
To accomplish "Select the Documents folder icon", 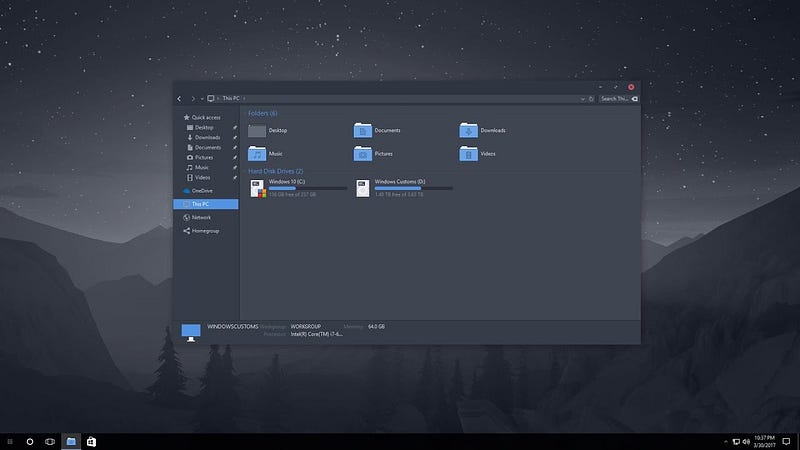I will click(x=363, y=131).
